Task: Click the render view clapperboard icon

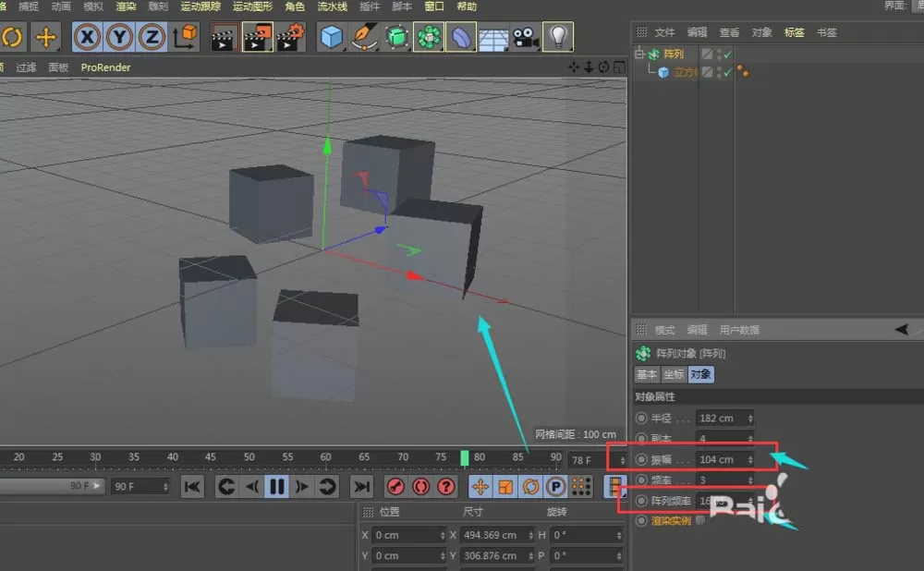Action: (x=224, y=37)
